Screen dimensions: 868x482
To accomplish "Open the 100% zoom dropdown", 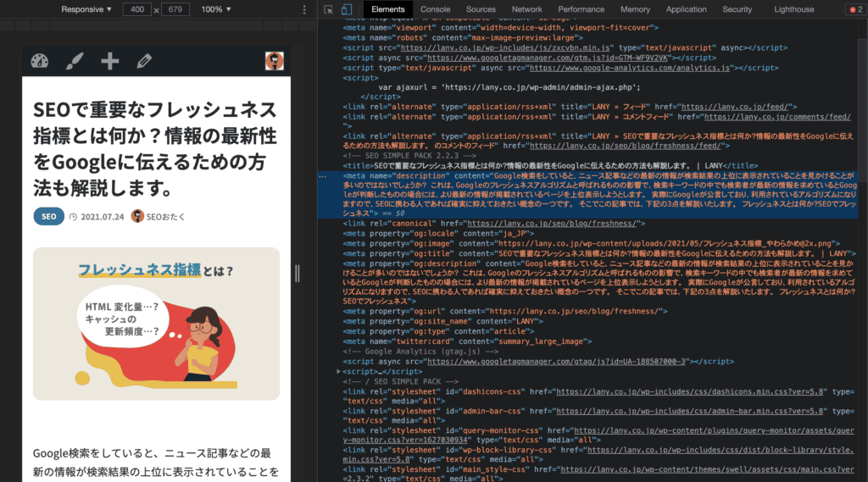I will click(x=216, y=9).
